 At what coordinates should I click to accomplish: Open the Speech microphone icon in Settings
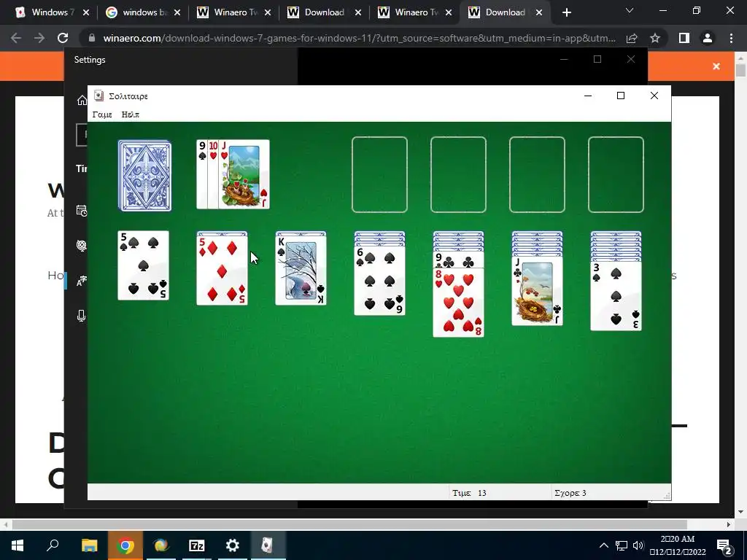82,316
